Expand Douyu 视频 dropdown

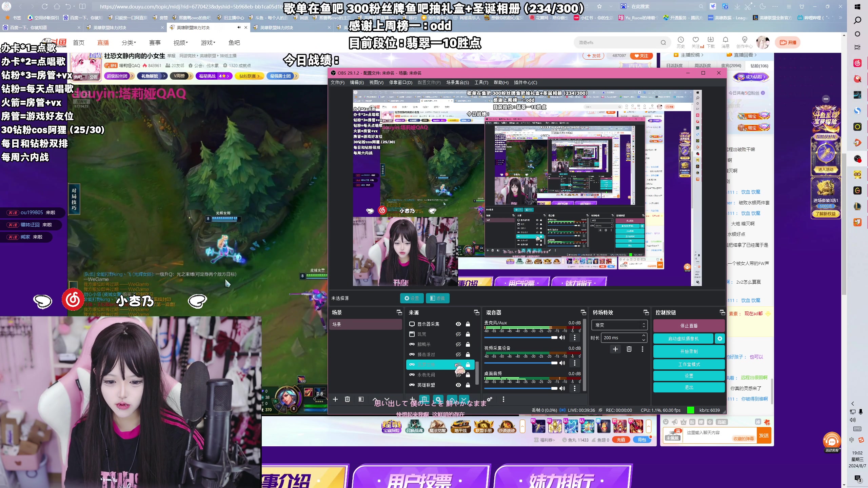(181, 43)
